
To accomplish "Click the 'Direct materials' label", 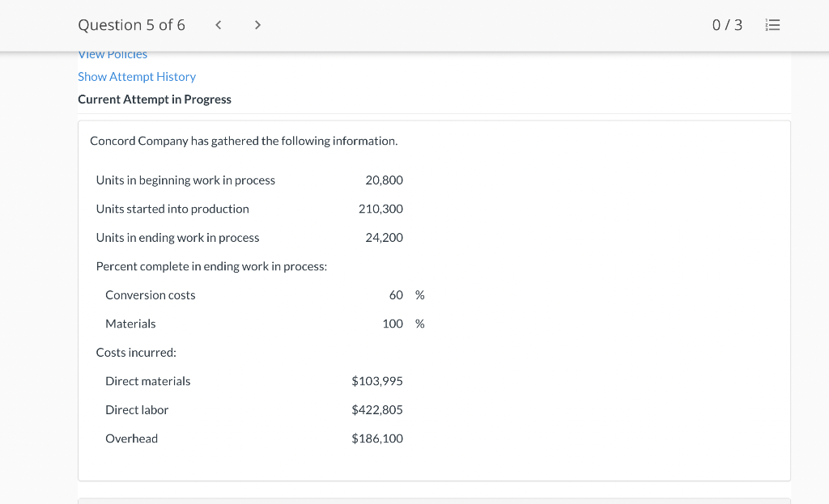I will (x=147, y=381).
